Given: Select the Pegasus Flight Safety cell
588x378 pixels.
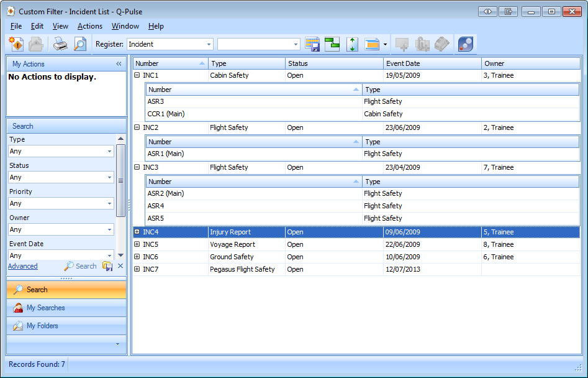Looking at the screenshot, I should (247, 269).
